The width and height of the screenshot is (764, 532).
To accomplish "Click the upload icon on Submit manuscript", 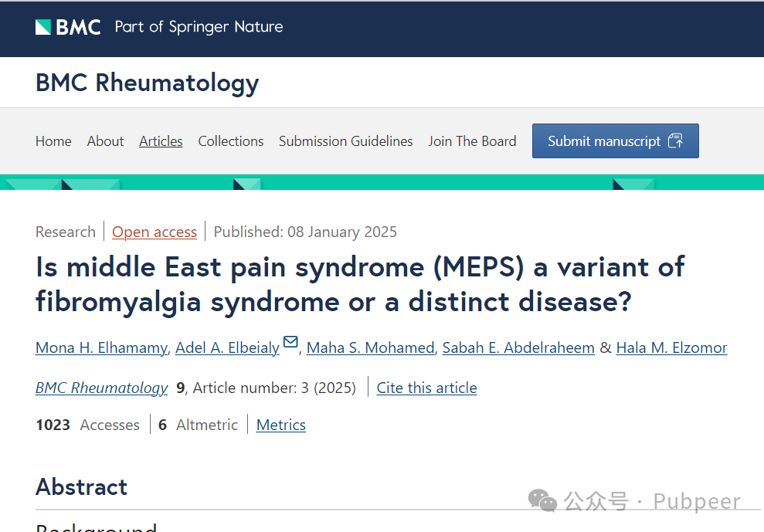I will 675,141.
